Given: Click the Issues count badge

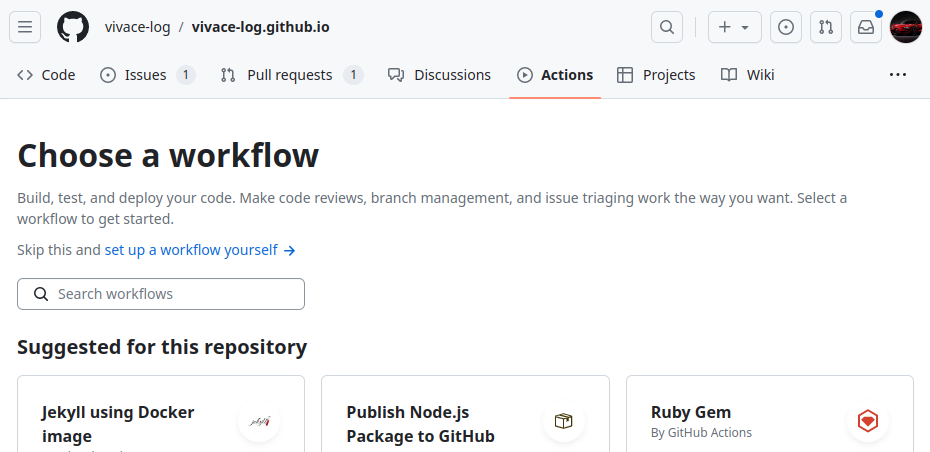Looking at the screenshot, I should point(186,75).
